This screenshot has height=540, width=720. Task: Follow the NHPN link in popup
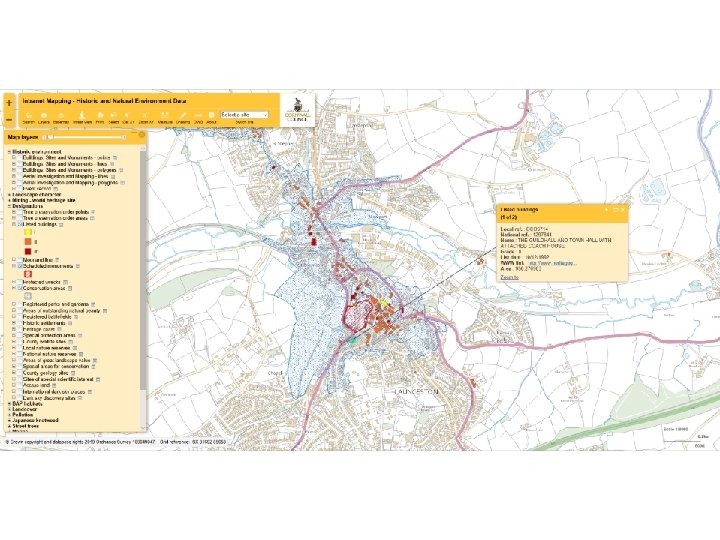553,264
